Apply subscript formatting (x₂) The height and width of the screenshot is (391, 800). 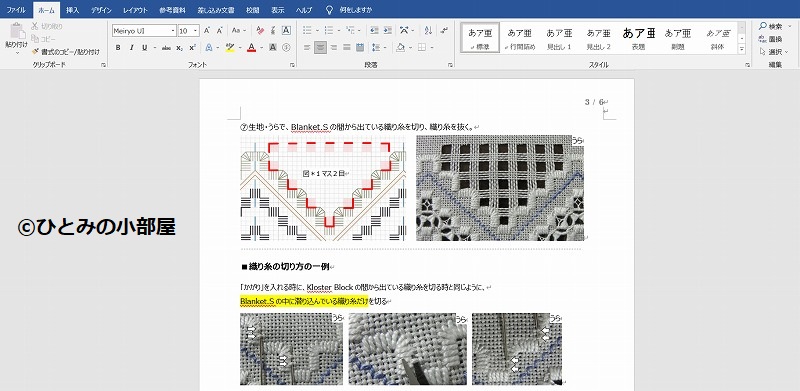179,47
